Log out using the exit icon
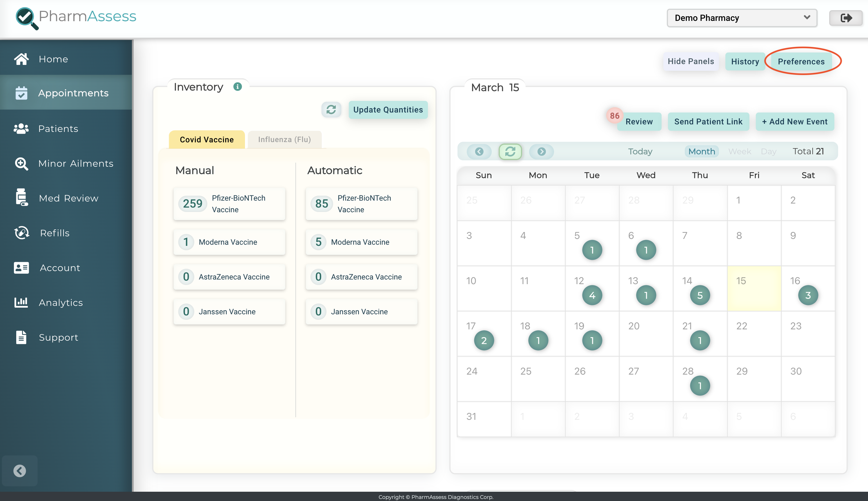The height and width of the screenshot is (501, 868). click(x=846, y=18)
